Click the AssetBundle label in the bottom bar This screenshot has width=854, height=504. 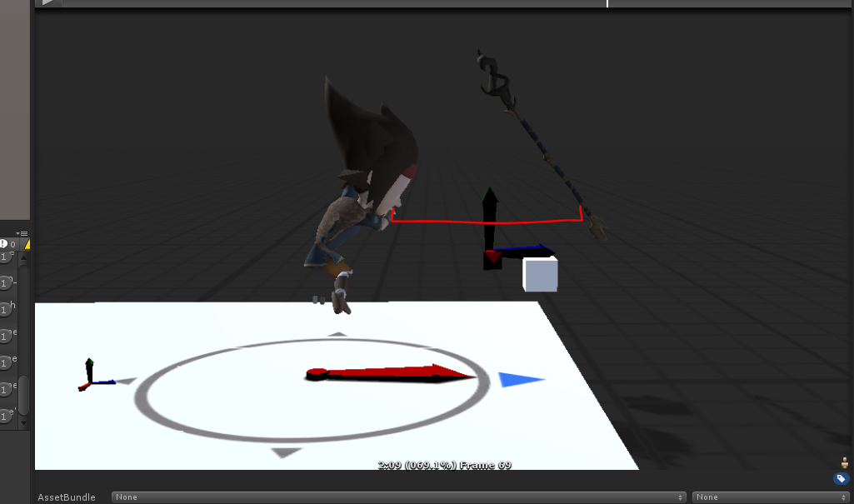coord(66,497)
